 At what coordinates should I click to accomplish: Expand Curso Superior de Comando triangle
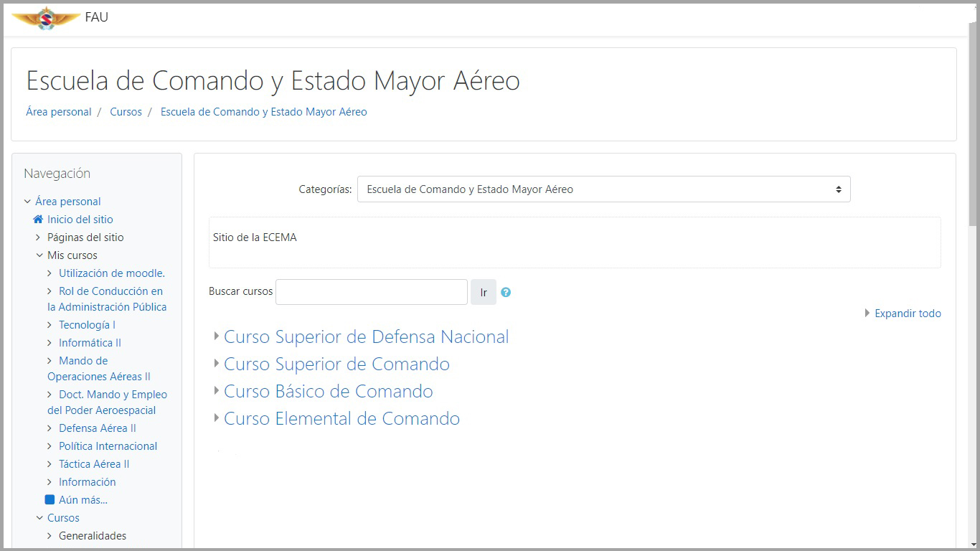point(217,363)
